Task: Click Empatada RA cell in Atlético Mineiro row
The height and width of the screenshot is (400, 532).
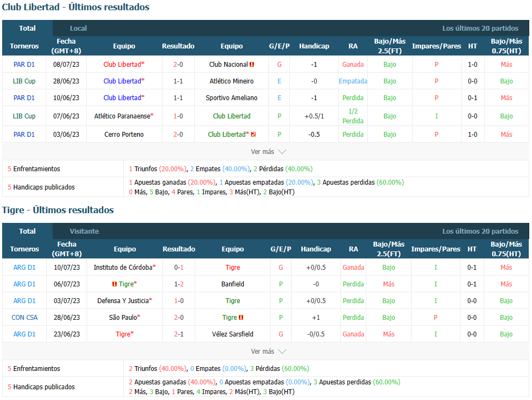Action: coord(353,81)
